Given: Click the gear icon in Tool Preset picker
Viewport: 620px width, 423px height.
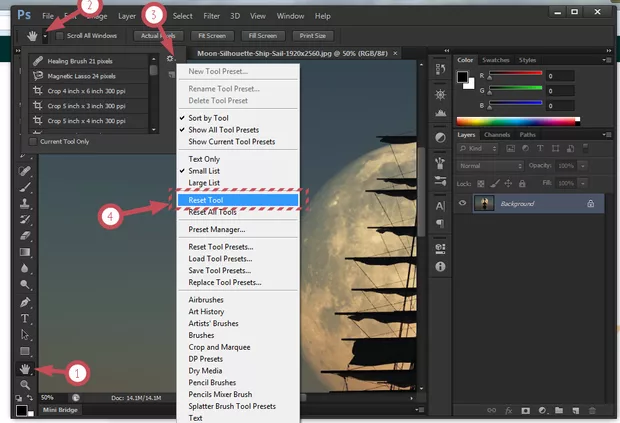Looking at the screenshot, I should pos(171,59).
